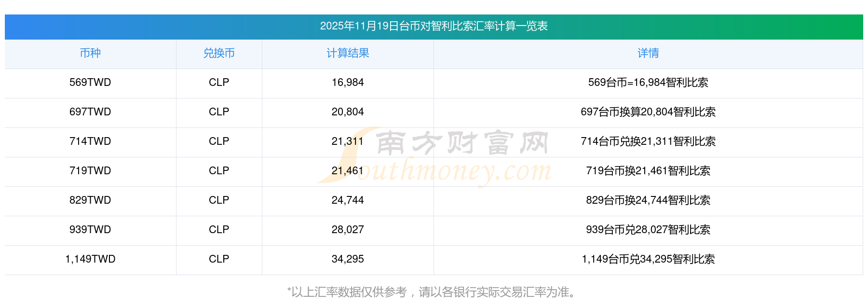Screen dimensions: 868x307
Task: Click the result value 28,027
Action: [x=348, y=230]
